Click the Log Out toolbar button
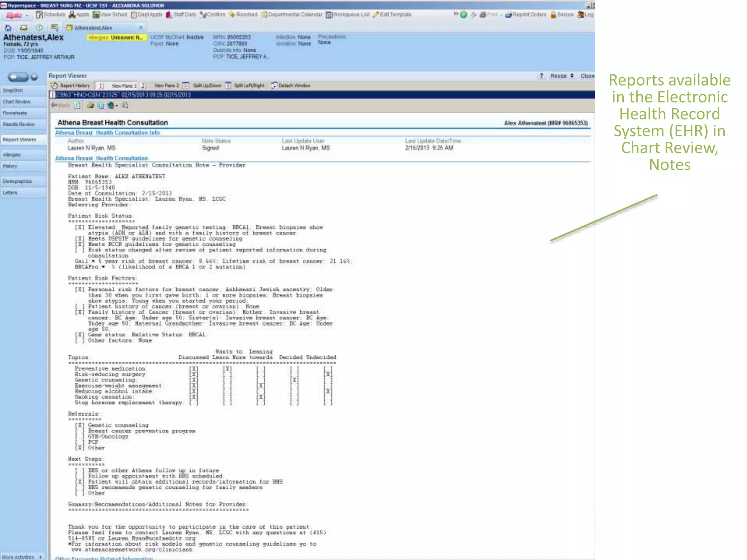 586,15
